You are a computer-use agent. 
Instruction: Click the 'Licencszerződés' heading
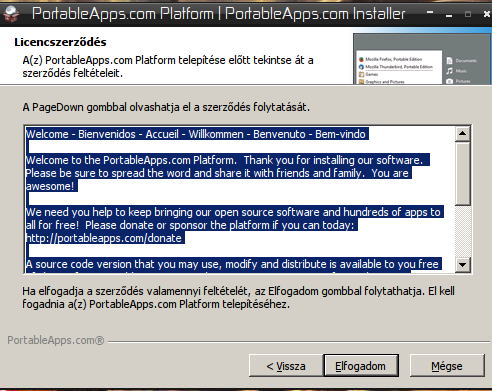point(60,42)
